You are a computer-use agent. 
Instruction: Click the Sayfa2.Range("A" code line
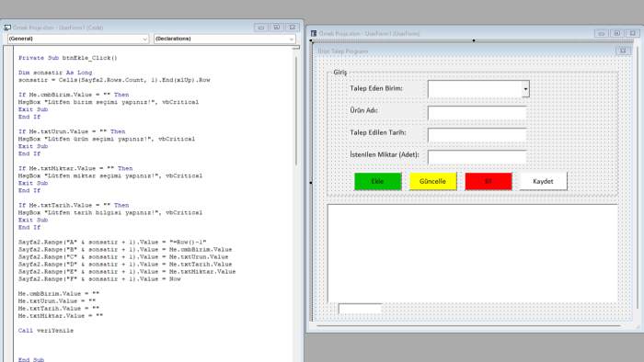click(x=112, y=243)
